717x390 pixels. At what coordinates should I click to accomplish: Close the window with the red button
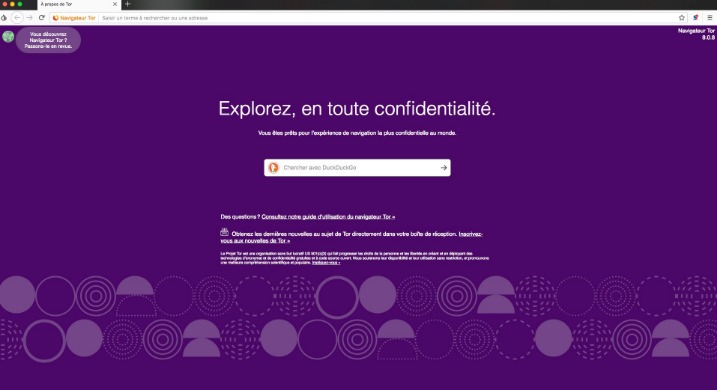pos(5,4)
